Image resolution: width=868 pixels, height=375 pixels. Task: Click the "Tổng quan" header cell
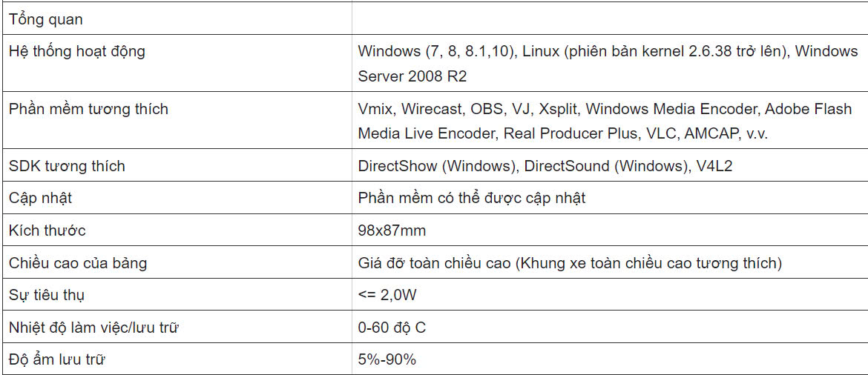pos(46,20)
